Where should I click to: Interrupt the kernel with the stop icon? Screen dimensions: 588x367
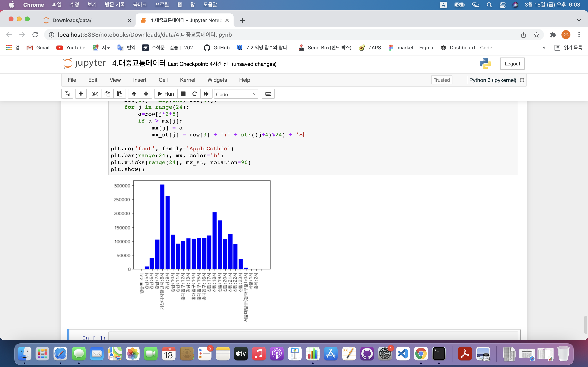(x=183, y=94)
